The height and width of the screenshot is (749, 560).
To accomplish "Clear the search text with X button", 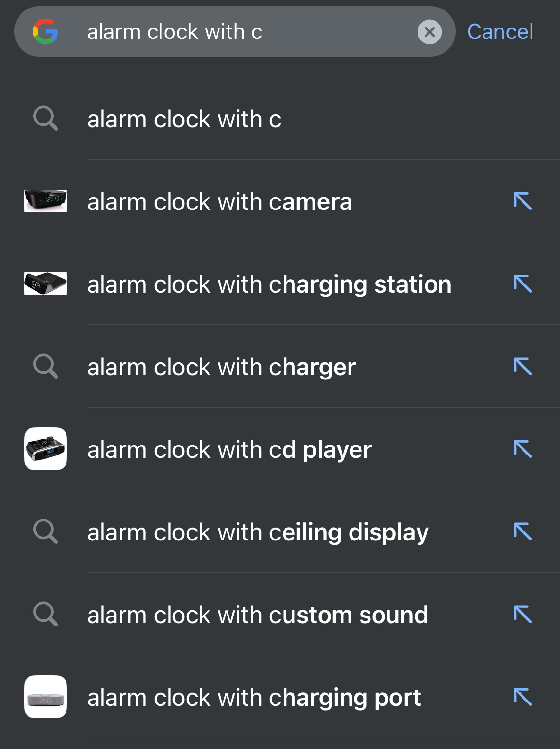I will click(x=429, y=32).
